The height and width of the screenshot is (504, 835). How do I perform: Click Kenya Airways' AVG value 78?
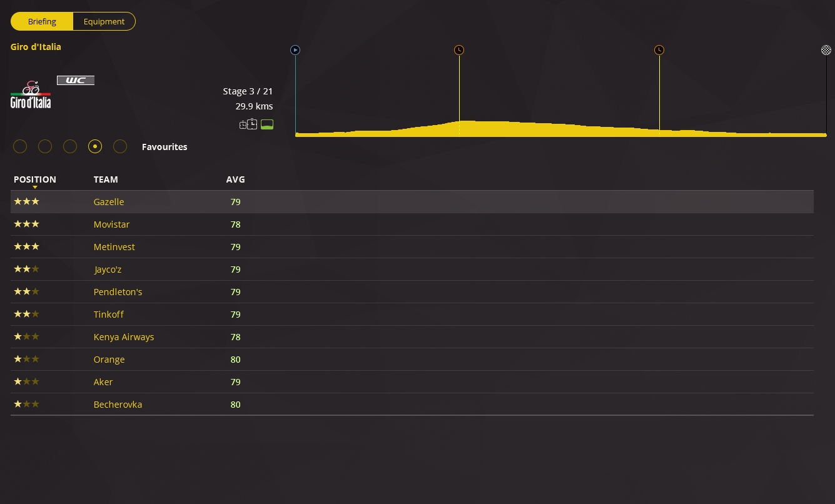(x=235, y=337)
